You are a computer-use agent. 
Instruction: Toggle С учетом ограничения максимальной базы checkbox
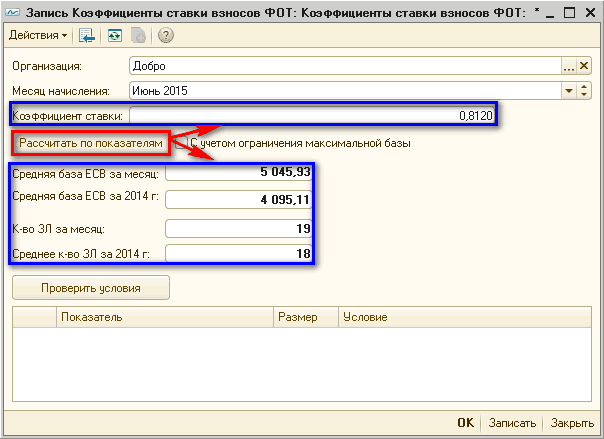(181, 143)
